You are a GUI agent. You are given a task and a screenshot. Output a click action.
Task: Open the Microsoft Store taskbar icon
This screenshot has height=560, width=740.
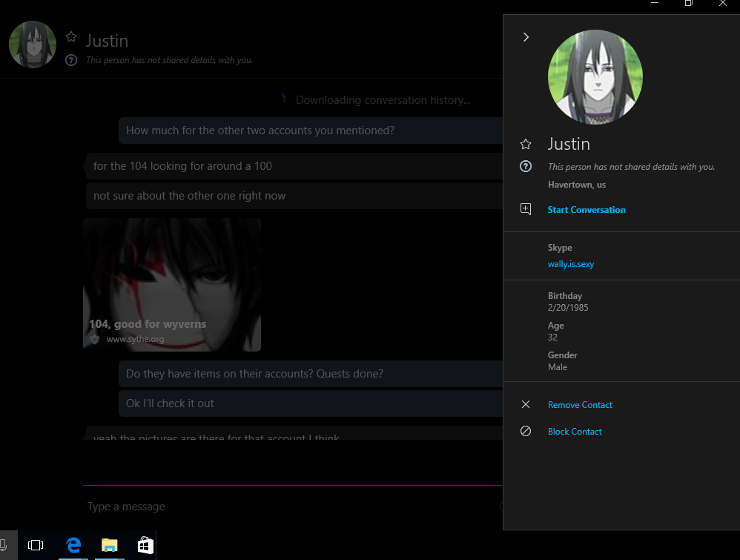coord(145,545)
